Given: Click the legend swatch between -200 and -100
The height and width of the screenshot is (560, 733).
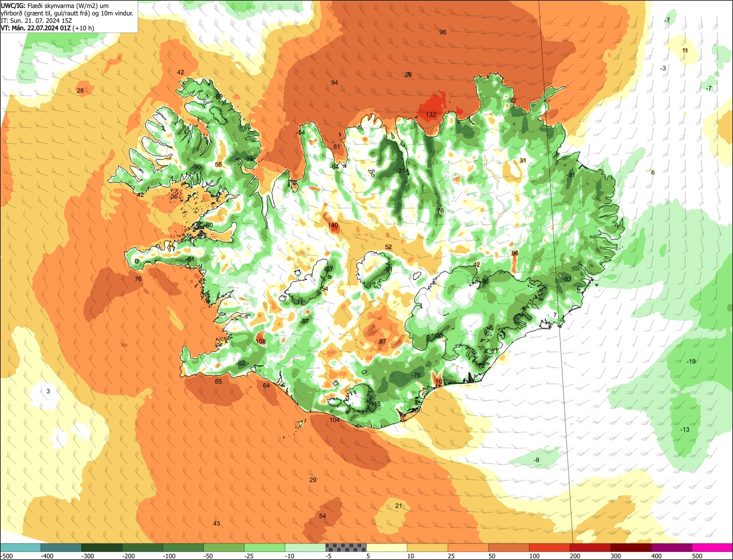Looking at the screenshot, I should [143, 547].
